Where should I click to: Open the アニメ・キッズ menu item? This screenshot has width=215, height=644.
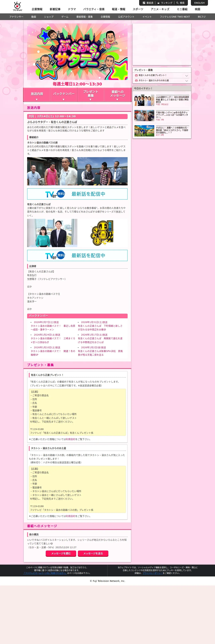(160, 9)
